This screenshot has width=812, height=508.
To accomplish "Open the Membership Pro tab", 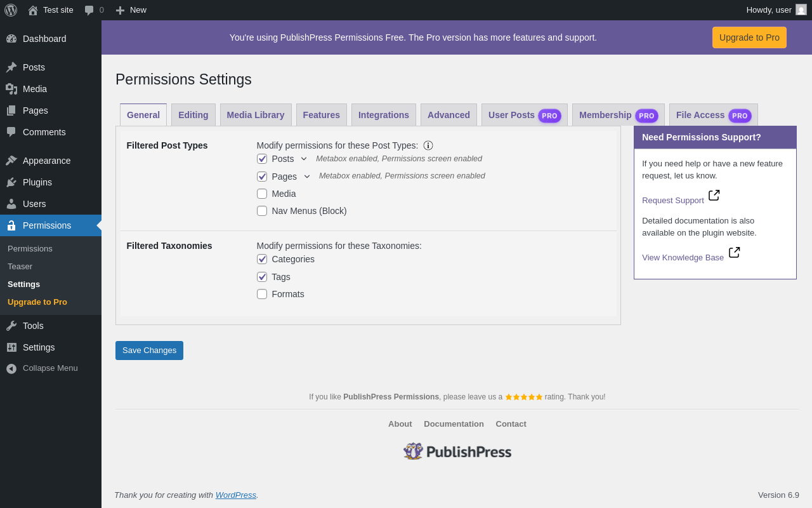I will 619,115.
